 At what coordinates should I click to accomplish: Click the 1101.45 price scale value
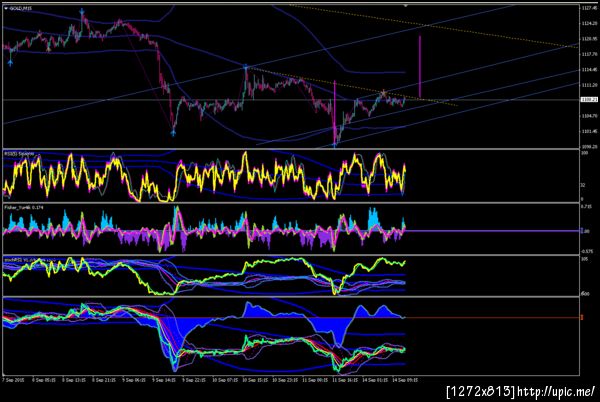[589, 131]
